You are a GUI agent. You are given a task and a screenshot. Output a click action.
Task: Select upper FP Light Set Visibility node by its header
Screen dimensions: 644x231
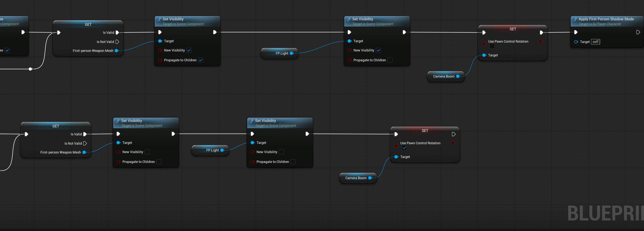[x=377, y=21]
